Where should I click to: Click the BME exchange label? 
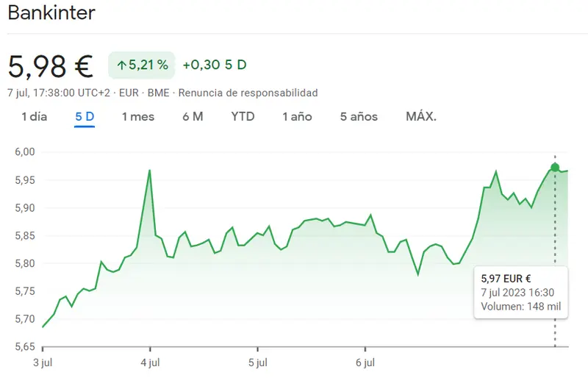pyautogui.click(x=158, y=93)
